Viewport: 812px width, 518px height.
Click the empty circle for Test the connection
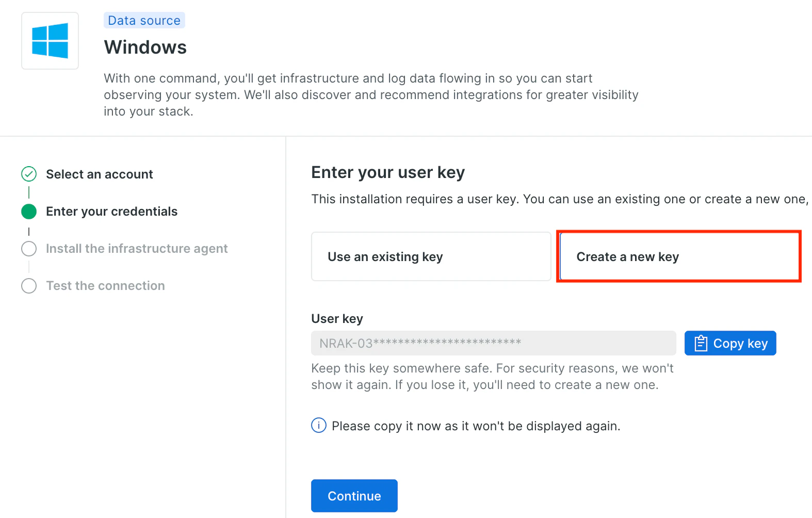[x=29, y=286]
